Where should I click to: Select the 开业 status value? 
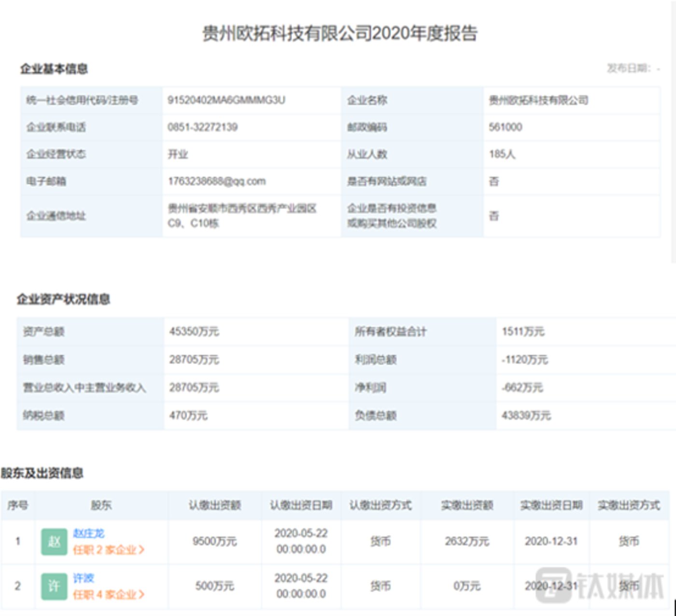point(178,154)
